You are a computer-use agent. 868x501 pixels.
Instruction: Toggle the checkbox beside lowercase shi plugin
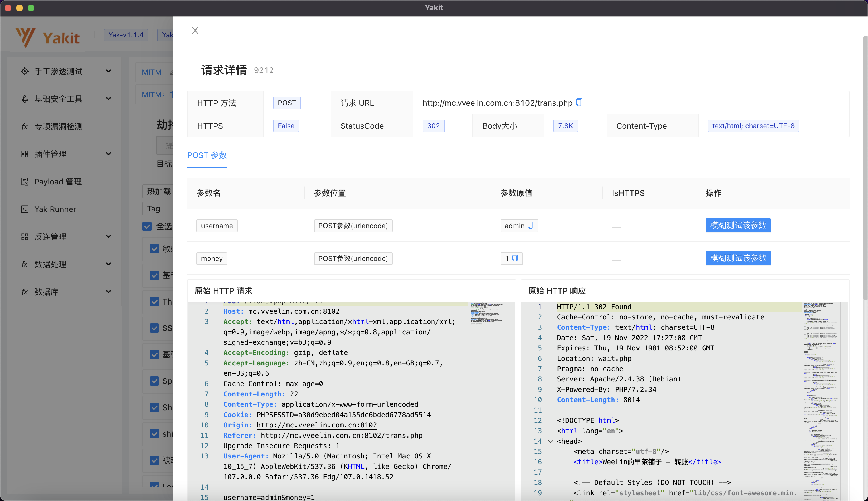[x=154, y=433]
